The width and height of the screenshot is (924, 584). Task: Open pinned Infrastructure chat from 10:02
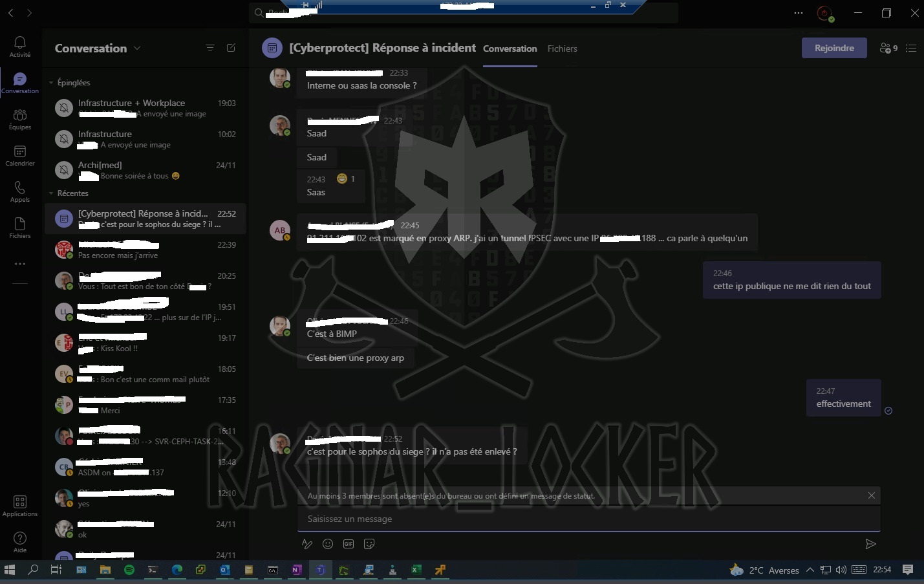click(145, 139)
